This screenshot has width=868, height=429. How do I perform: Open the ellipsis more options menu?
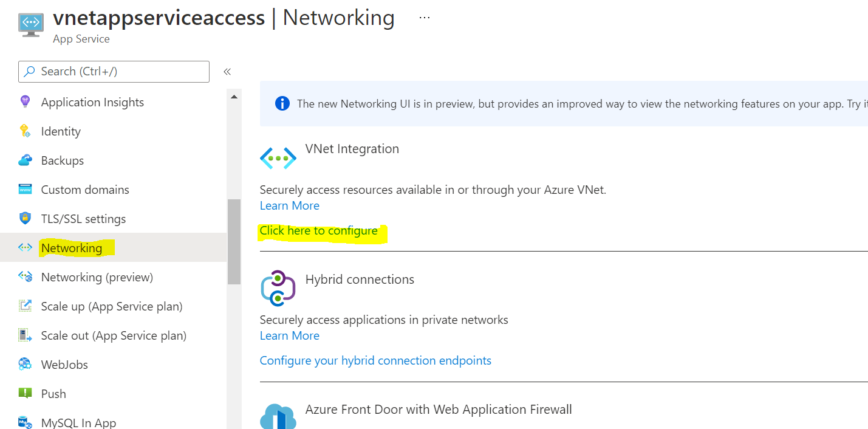pos(425,18)
